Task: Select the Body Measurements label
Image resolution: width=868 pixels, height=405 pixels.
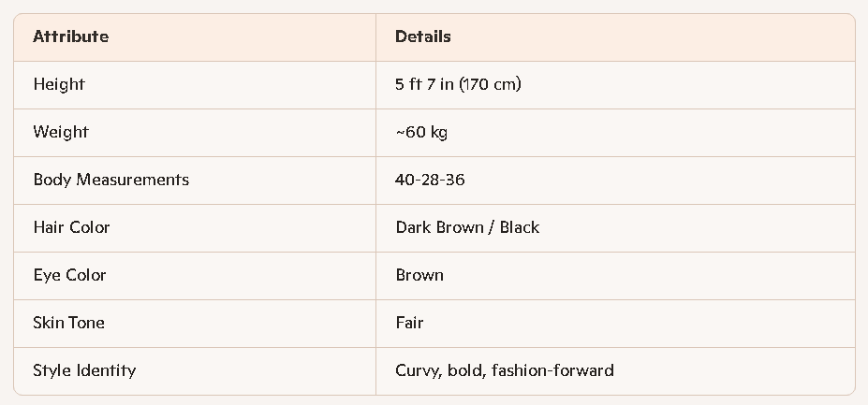Action: 110,181
